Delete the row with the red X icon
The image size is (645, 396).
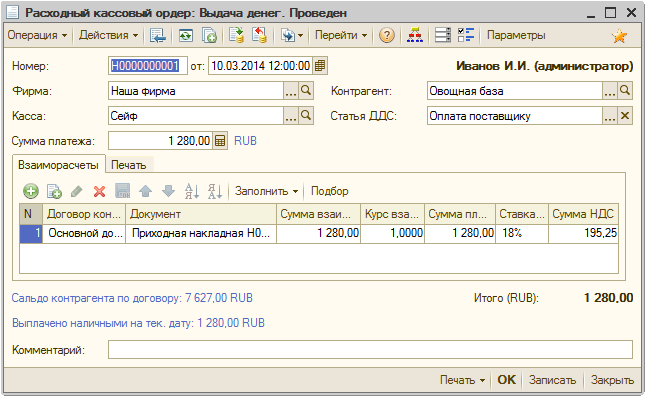point(99,191)
